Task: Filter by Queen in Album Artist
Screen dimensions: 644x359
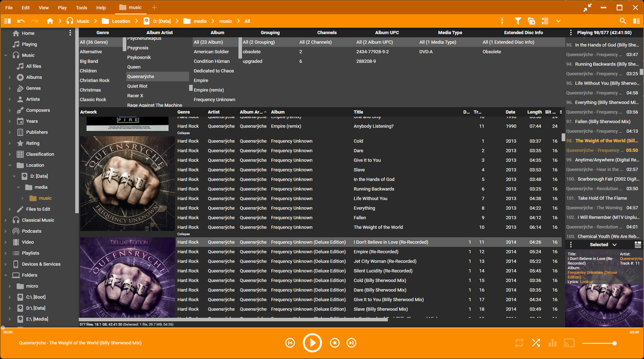Action: point(134,67)
